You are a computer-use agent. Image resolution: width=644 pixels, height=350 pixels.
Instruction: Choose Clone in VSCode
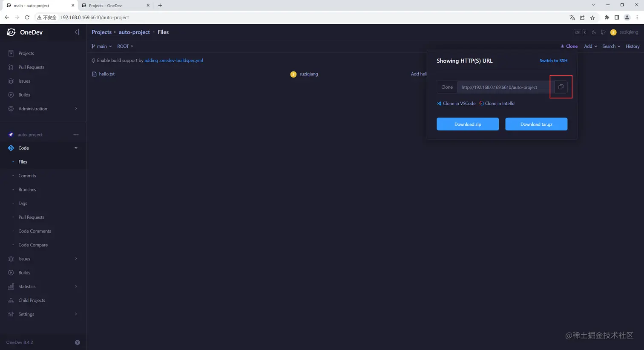tap(456, 104)
